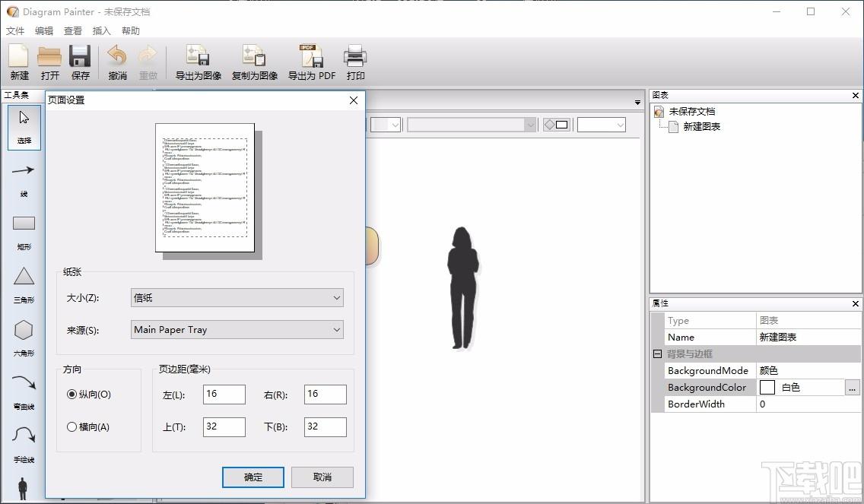864x504 pixels.
Task: Close the 属性 panel
Action: [855, 303]
